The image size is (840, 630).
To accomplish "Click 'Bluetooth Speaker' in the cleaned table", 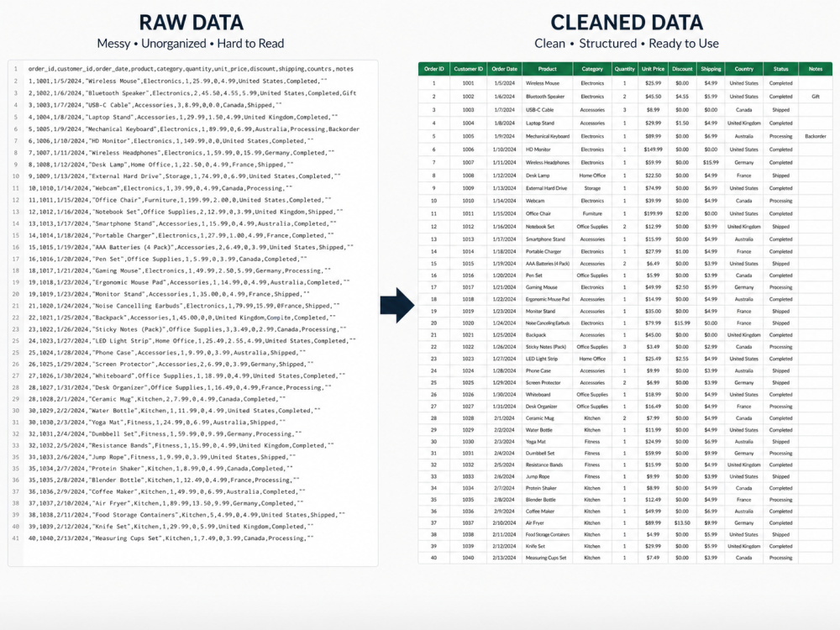I will click(545, 97).
